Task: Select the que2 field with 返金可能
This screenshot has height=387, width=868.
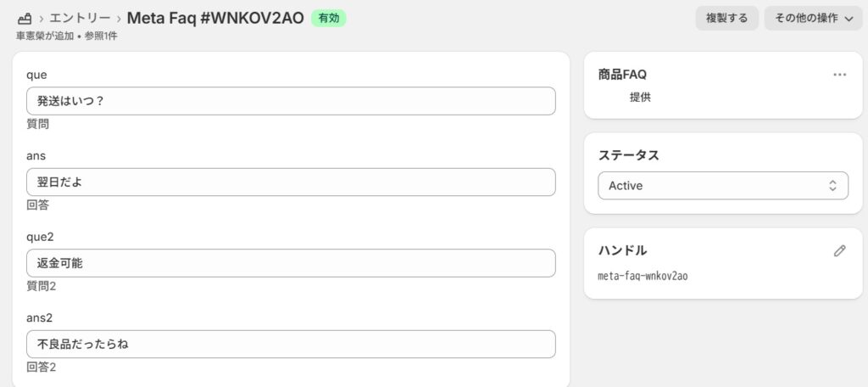Action: click(291, 263)
